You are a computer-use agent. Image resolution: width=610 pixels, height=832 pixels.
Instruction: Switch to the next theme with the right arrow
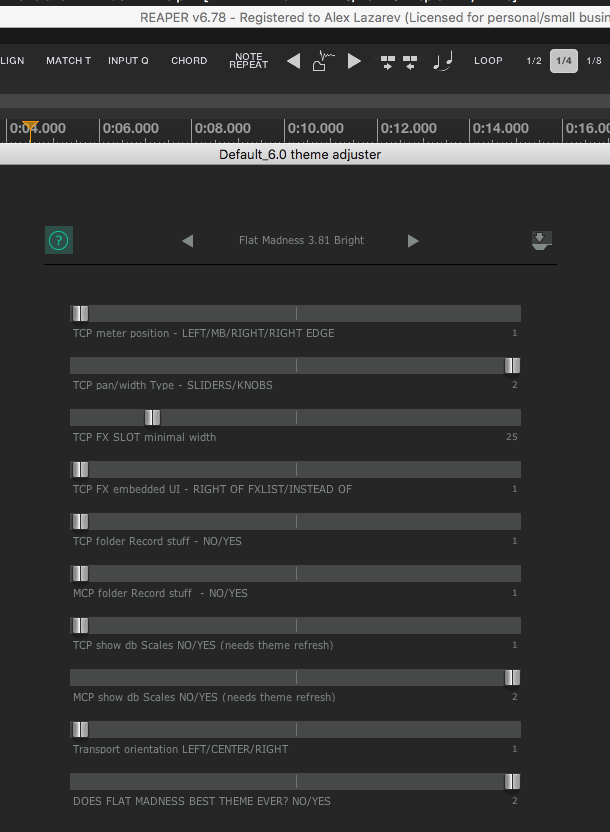point(413,241)
